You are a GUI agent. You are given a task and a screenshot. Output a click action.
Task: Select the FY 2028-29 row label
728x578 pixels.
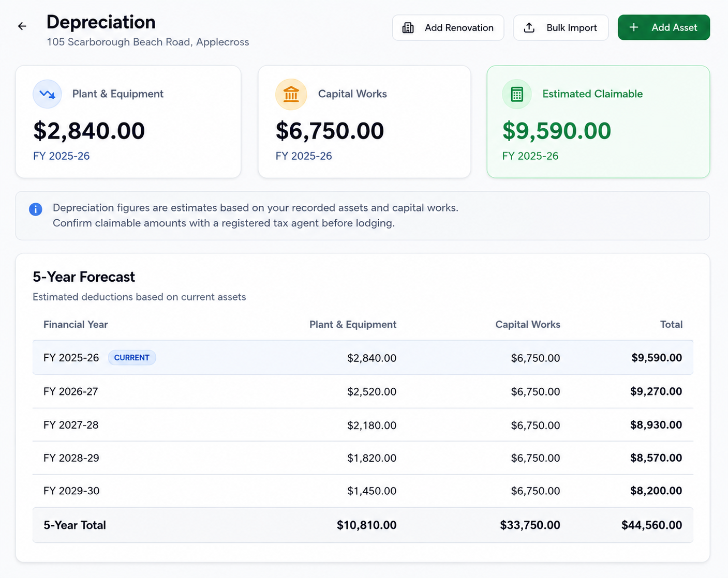coord(71,458)
